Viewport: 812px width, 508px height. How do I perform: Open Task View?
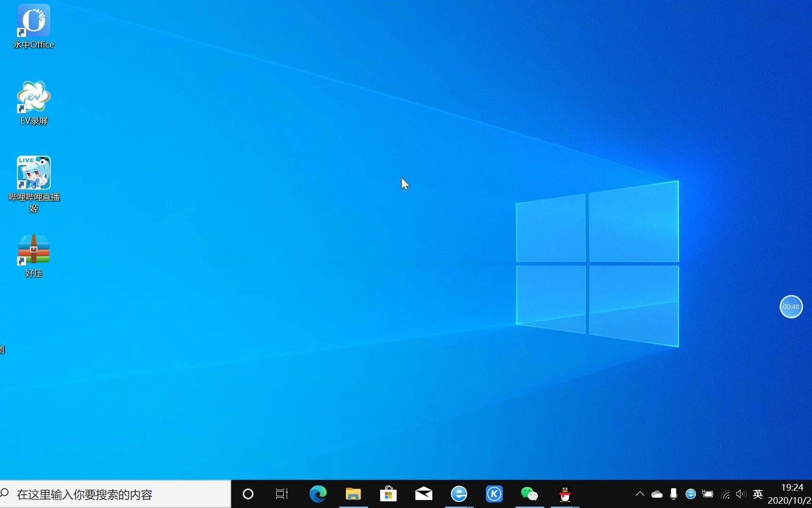(281, 494)
